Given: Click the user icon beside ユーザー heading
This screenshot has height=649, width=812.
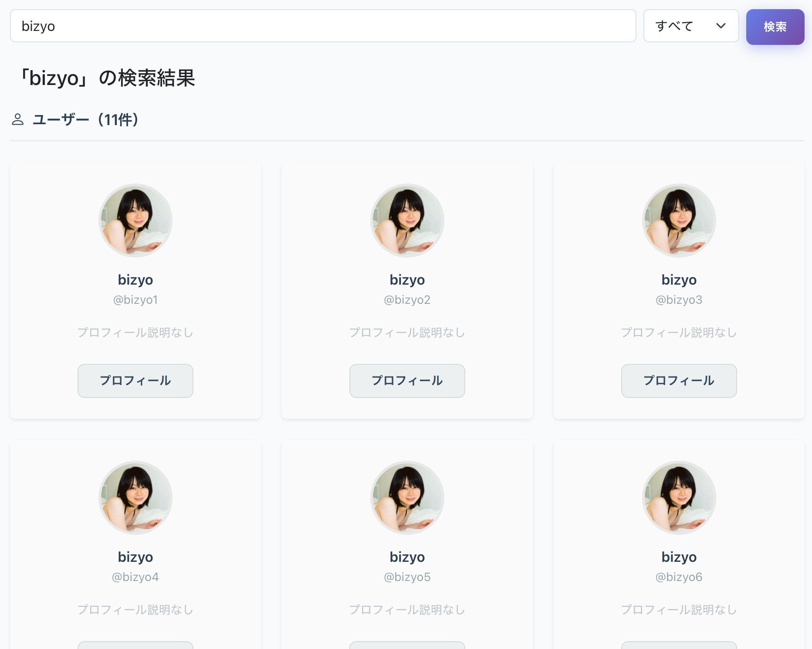Looking at the screenshot, I should point(17,119).
